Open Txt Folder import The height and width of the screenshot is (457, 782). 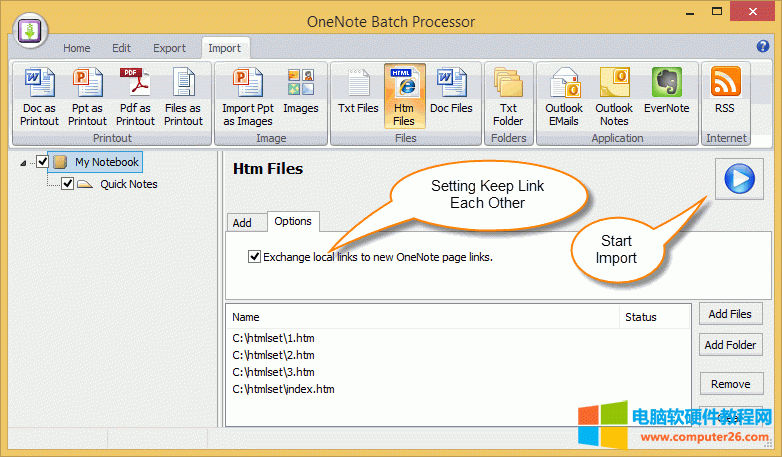tap(508, 97)
